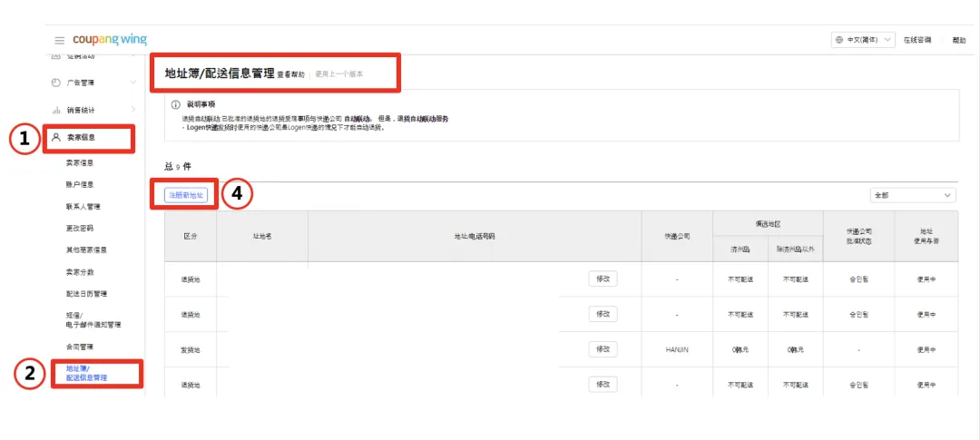
Task: Click 帮助 link in header
Action: pyautogui.click(x=959, y=40)
